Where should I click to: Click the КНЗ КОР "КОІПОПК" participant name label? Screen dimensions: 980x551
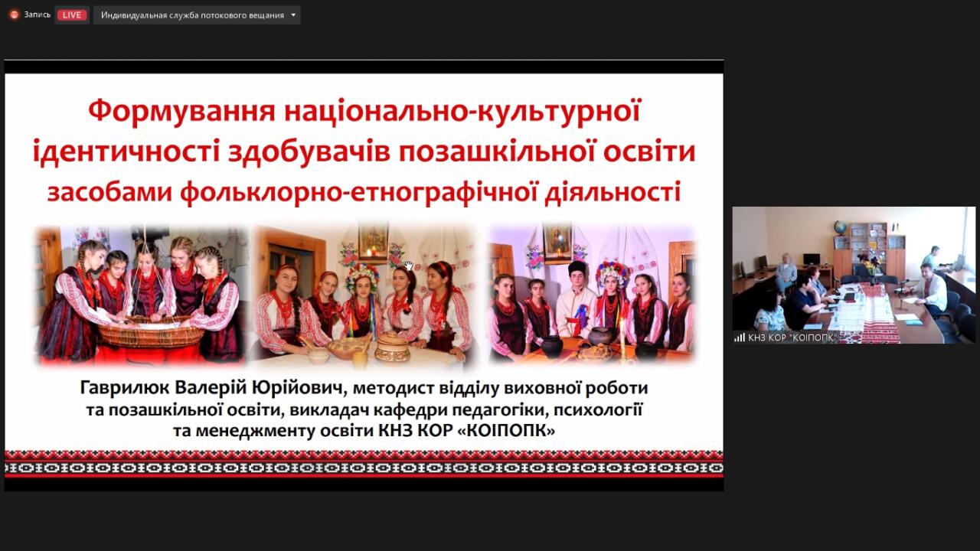coord(792,337)
